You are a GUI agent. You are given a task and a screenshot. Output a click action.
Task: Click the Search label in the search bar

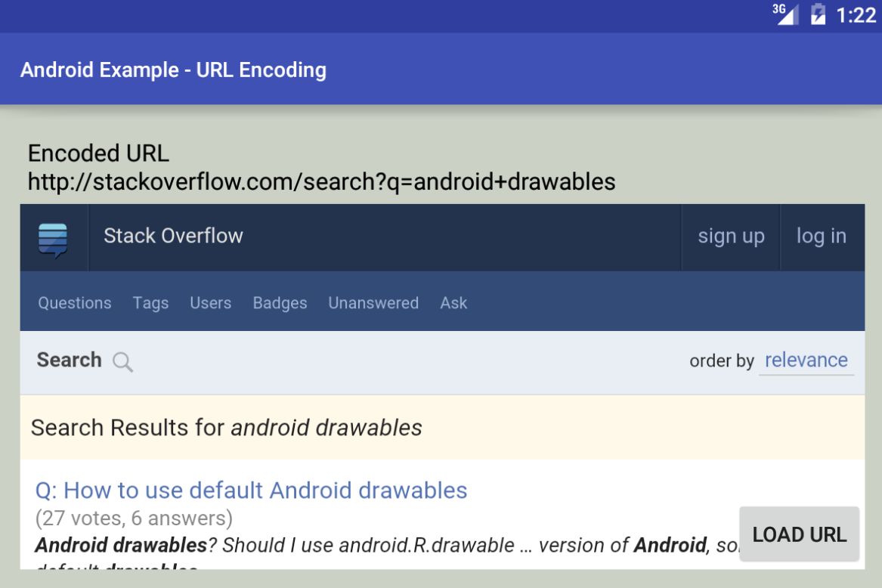(70, 360)
